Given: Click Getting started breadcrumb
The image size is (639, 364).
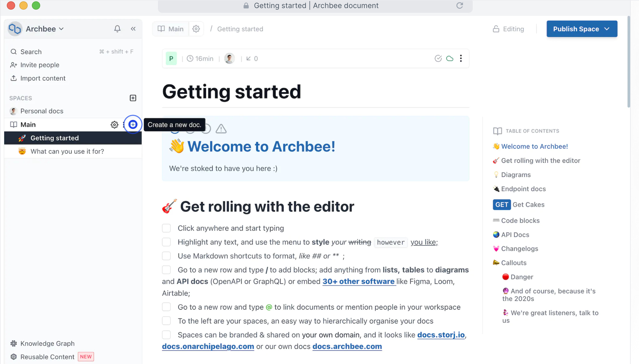Looking at the screenshot, I should pyautogui.click(x=240, y=29).
